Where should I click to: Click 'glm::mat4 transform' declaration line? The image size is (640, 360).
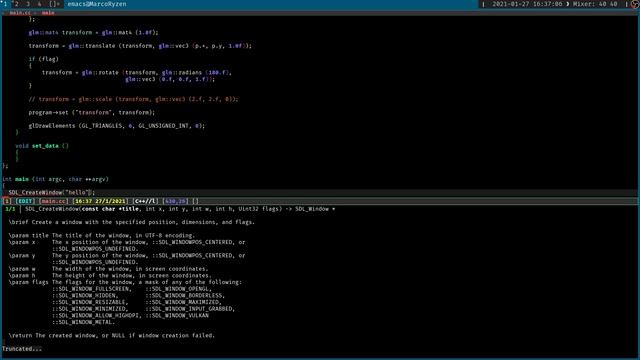click(93, 32)
